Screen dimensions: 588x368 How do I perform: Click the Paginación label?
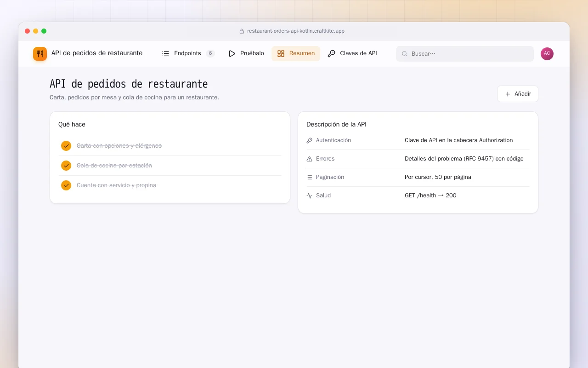(330, 177)
